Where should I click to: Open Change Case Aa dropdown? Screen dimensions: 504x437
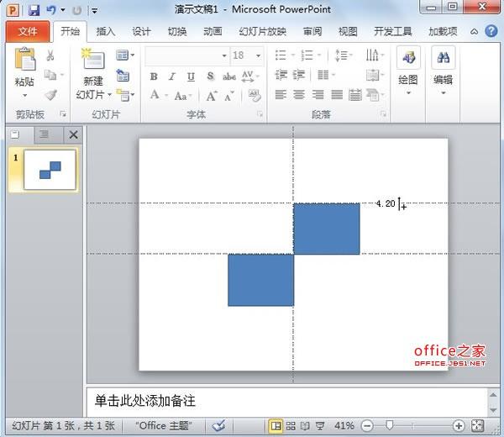click(x=183, y=96)
